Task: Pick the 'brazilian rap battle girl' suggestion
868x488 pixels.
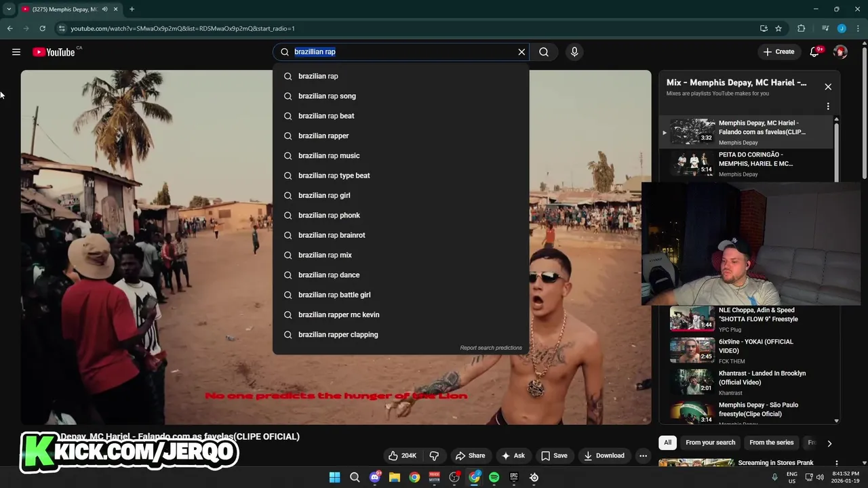Action: (401, 295)
